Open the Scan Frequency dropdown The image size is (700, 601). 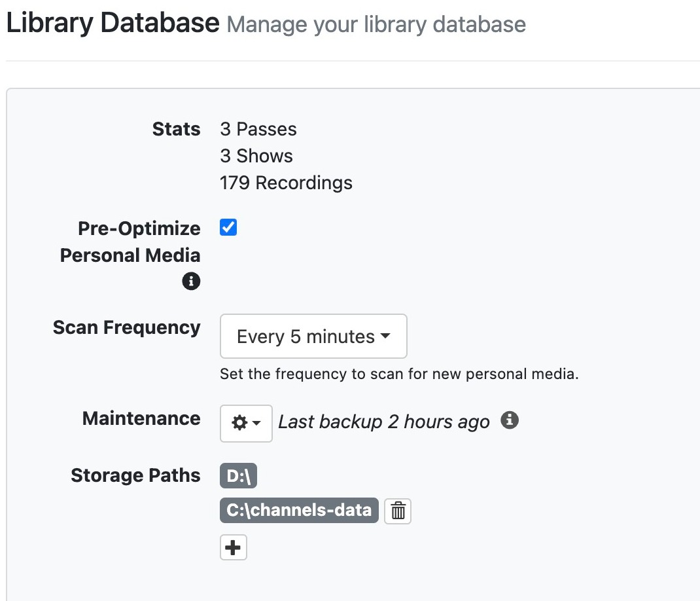[313, 337]
